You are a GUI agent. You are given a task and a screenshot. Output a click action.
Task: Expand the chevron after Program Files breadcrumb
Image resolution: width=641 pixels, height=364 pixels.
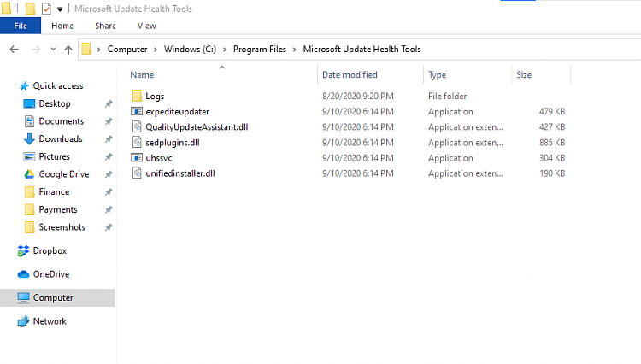click(295, 50)
